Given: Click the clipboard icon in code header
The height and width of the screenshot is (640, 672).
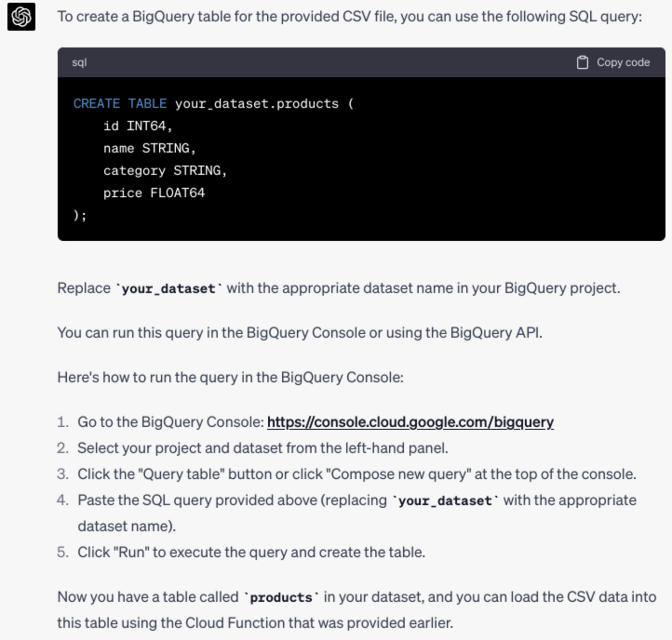Looking at the screenshot, I should 582,63.
